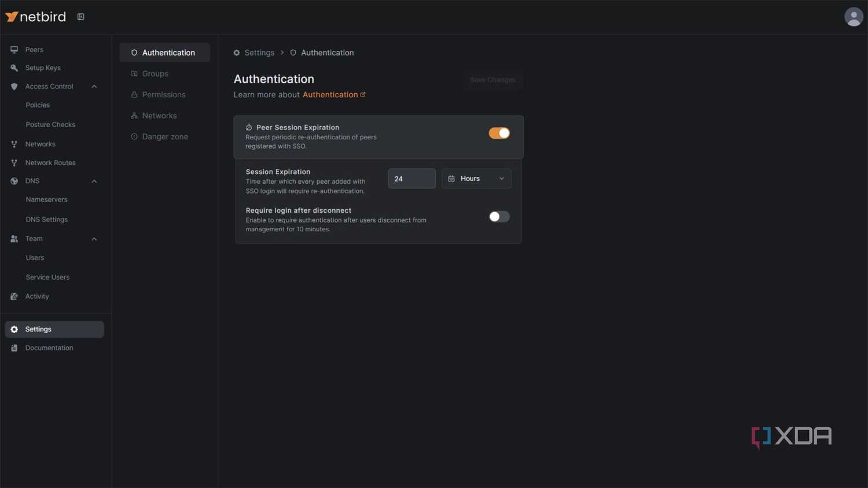Go to Nameservers page
This screenshot has height=488, width=868.
[x=46, y=199]
